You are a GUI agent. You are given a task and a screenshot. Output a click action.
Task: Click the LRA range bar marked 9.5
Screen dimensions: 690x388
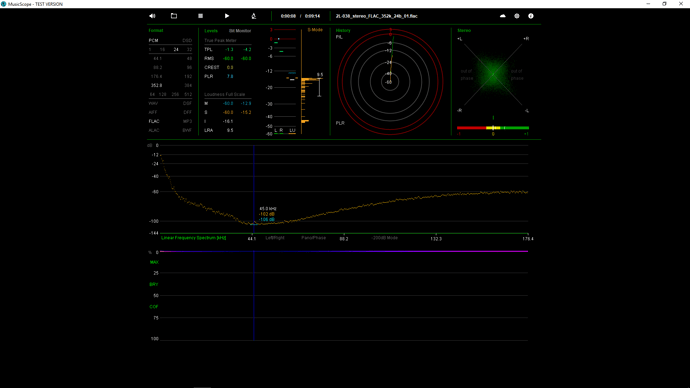pyautogui.click(x=319, y=87)
